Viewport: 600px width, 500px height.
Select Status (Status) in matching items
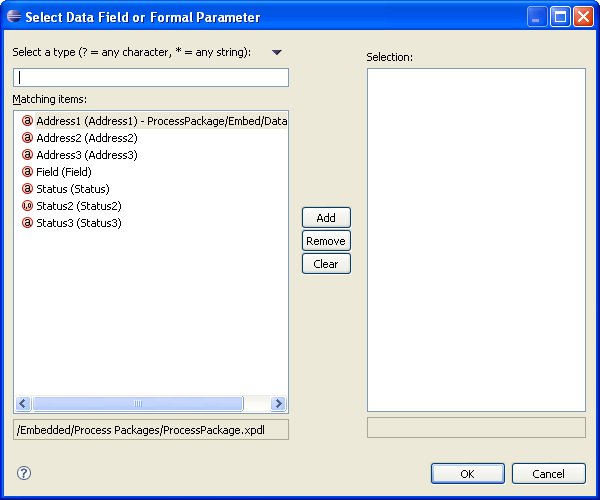tap(73, 189)
